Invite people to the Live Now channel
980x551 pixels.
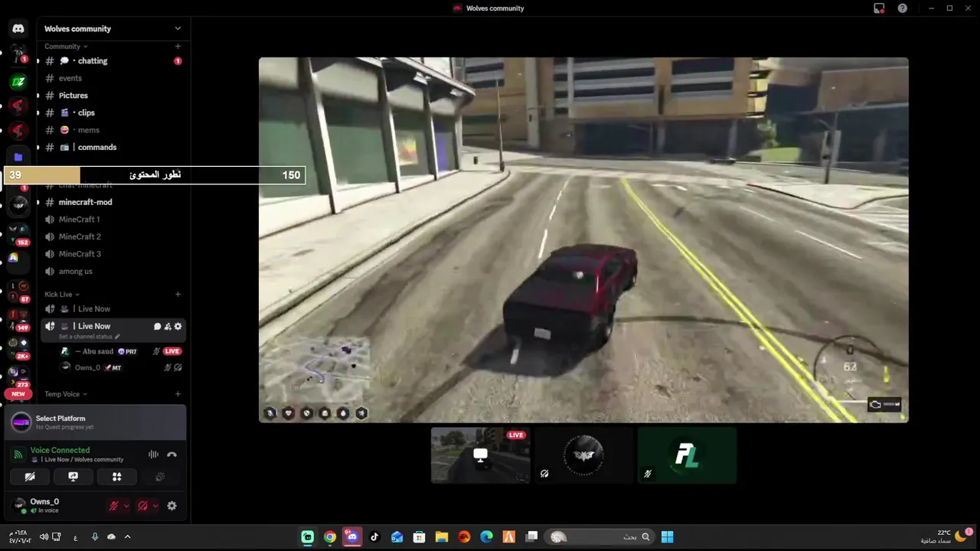(x=168, y=327)
